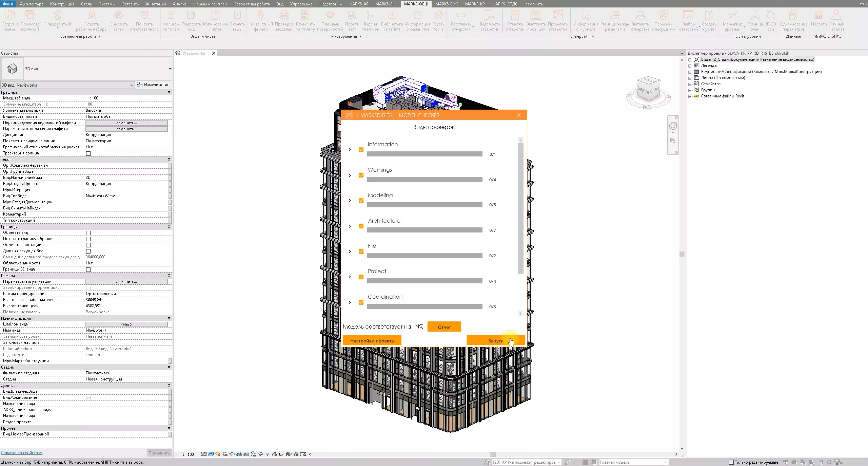Open the 3D вид: Navisworks dropdown
The width and height of the screenshot is (868, 466).
coord(132,85)
